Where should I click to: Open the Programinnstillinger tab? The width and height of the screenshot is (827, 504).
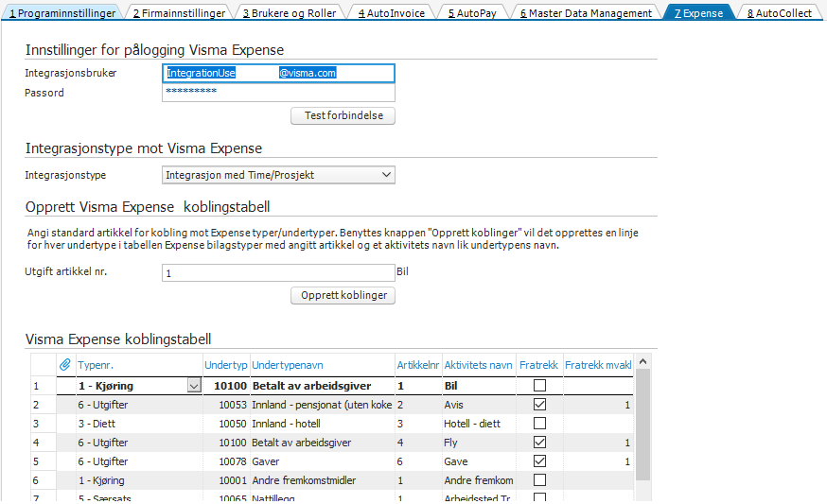62,12
